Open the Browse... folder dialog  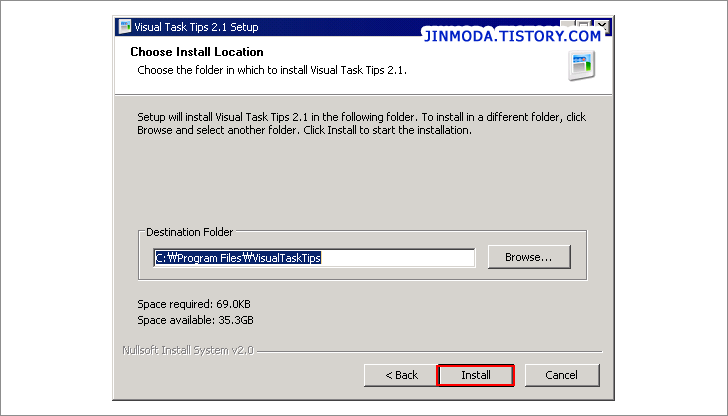click(x=529, y=257)
